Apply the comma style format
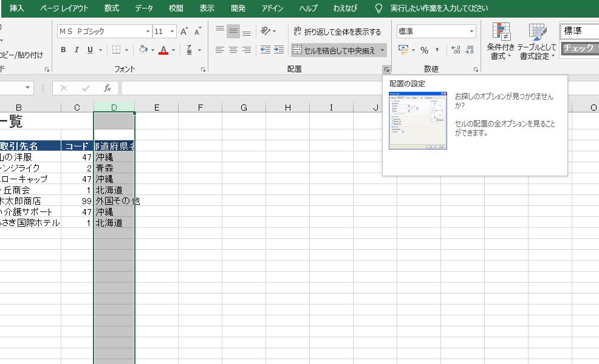The image size is (599, 364). [436, 49]
